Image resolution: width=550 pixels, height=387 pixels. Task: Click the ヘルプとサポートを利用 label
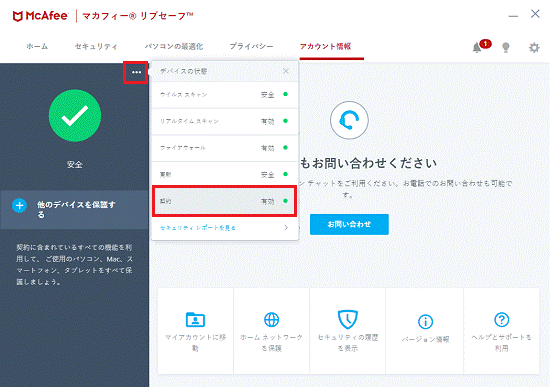pyautogui.click(x=502, y=342)
